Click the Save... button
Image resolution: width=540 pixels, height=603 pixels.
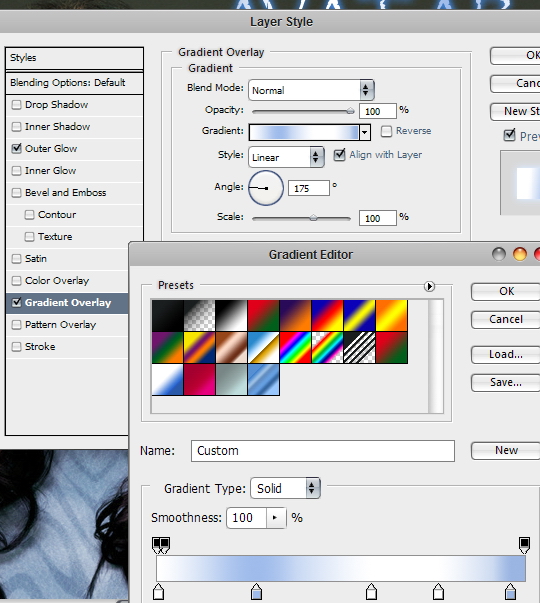point(505,382)
